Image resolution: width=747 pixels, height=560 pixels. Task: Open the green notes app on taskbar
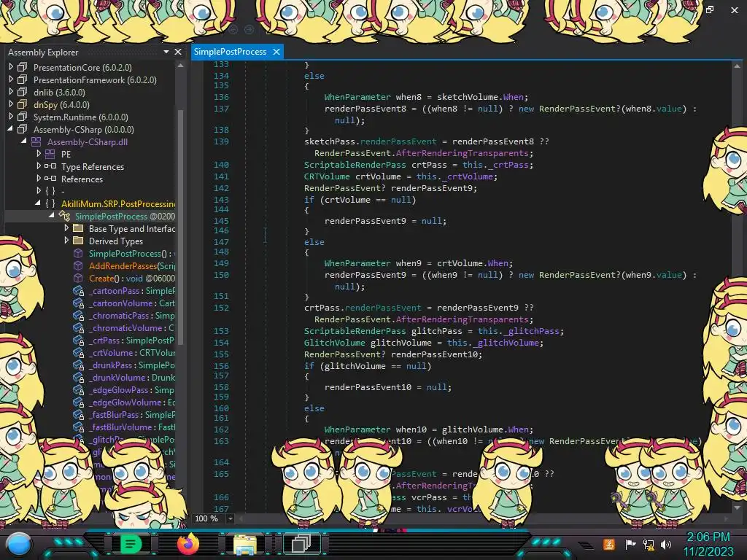[x=131, y=544]
